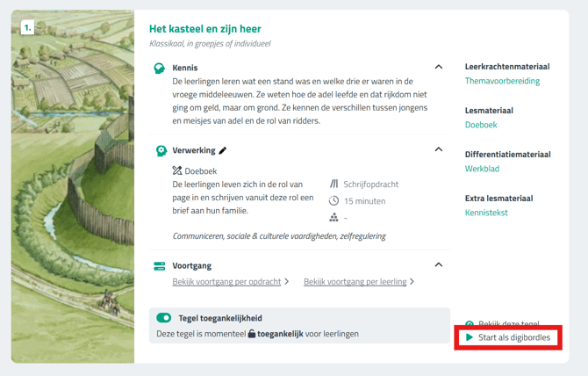Click the pencil edit icon beside Verwerking
Image resolution: width=588 pixels, height=376 pixels.
click(223, 151)
